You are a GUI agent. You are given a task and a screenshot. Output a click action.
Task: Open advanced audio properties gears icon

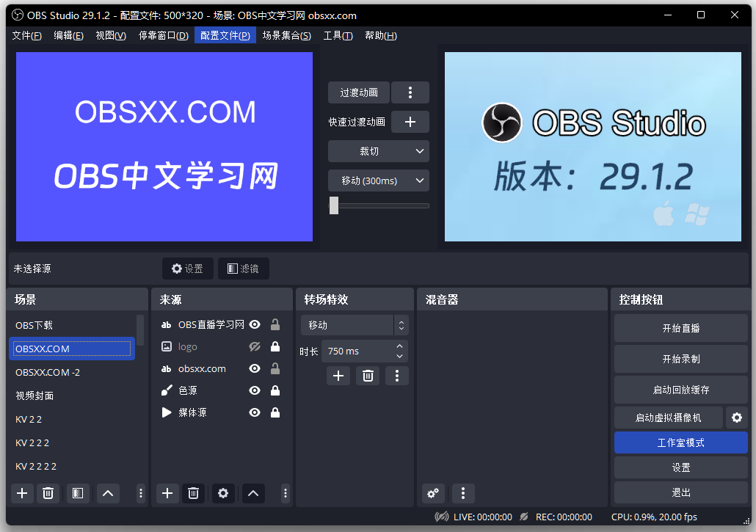point(433,493)
